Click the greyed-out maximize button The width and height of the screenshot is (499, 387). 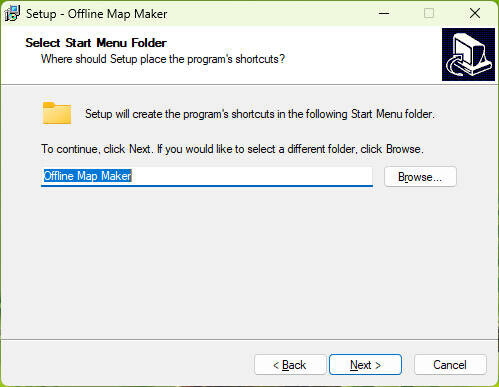(429, 13)
